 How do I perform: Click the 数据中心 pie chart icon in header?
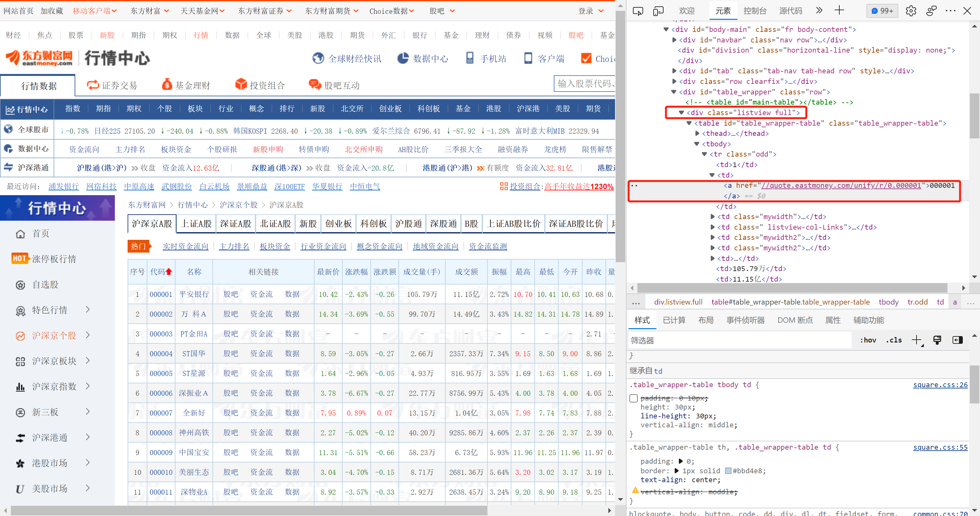(403, 58)
